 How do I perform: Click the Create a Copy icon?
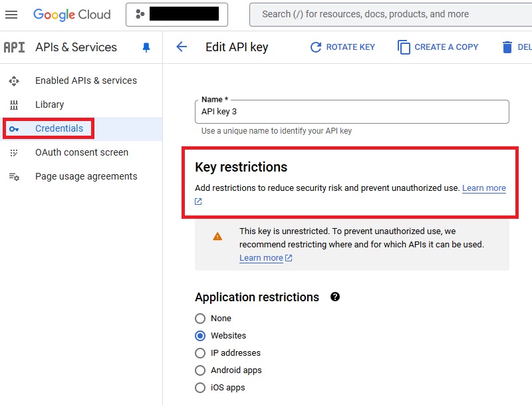(404, 47)
